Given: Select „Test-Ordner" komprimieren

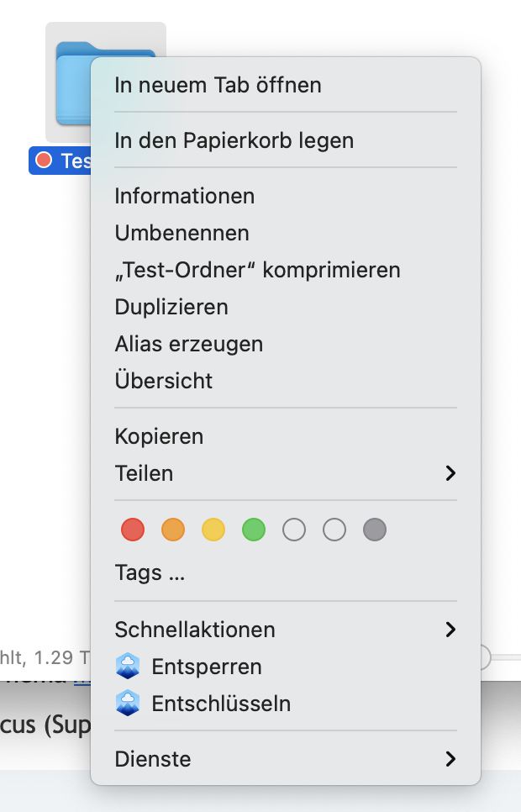Looking at the screenshot, I should point(257,270).
